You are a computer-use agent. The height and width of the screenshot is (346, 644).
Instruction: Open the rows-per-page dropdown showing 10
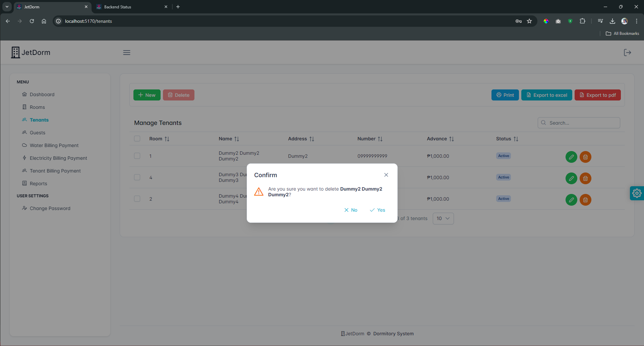443,218
